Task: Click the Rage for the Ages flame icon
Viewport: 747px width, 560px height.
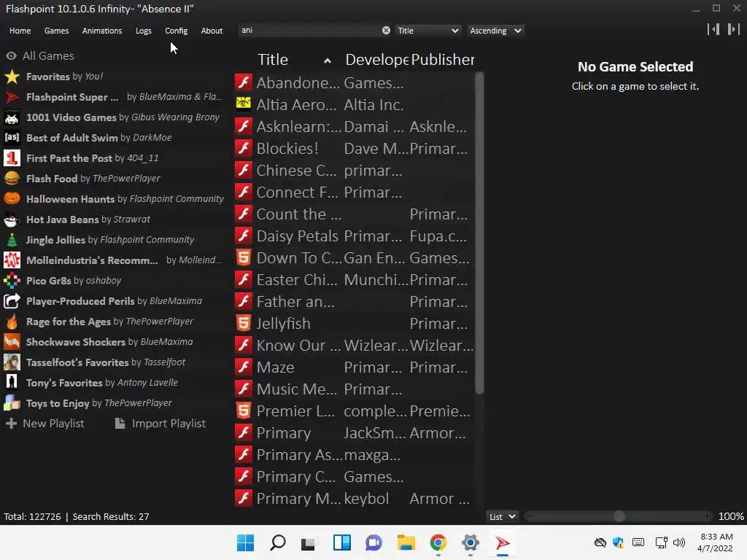Action: coord(12,322)
